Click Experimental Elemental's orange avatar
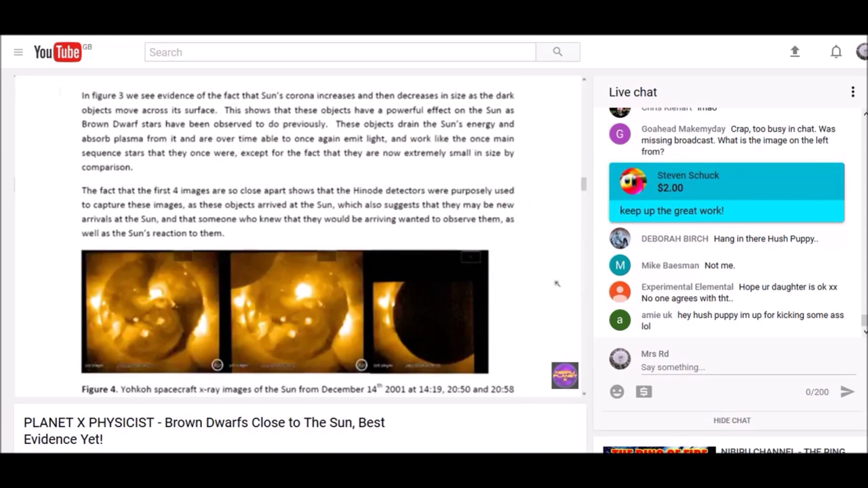This screenshot has width=868, height=488. click(620, 291)
